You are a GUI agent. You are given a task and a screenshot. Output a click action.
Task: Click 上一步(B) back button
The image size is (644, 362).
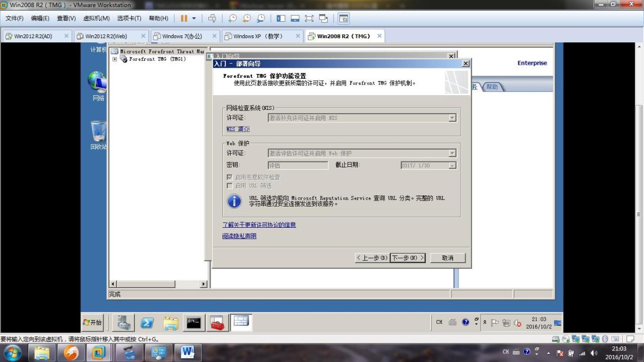point(371,258)
